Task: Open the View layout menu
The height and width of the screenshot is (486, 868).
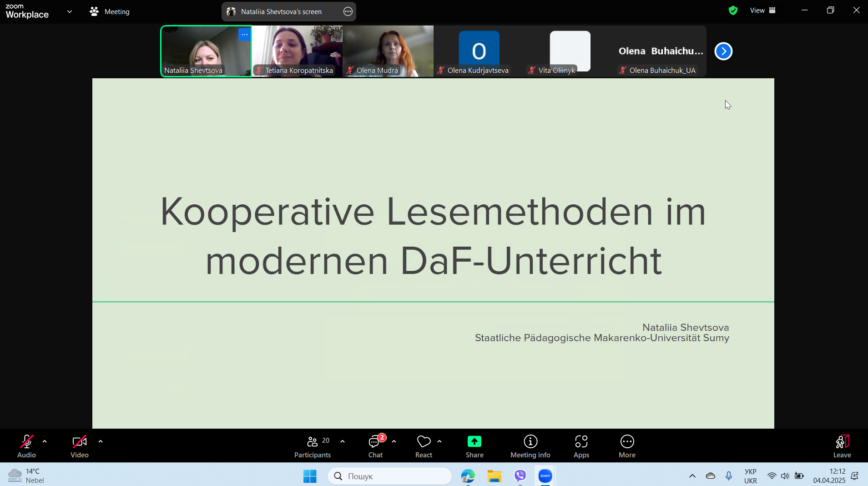Action: pos(763,10)
